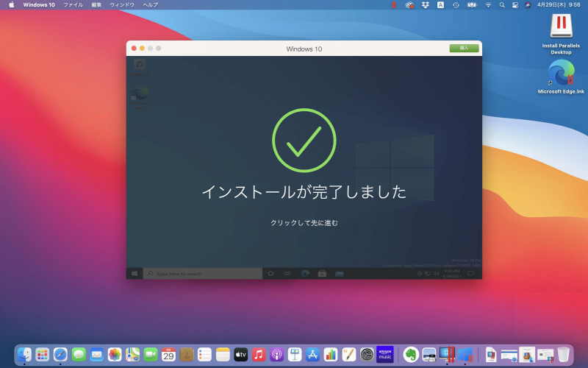Screen dimensions: 588x368
Task: Click the Parallels icon in menu bar
Action: pos(394,5)
